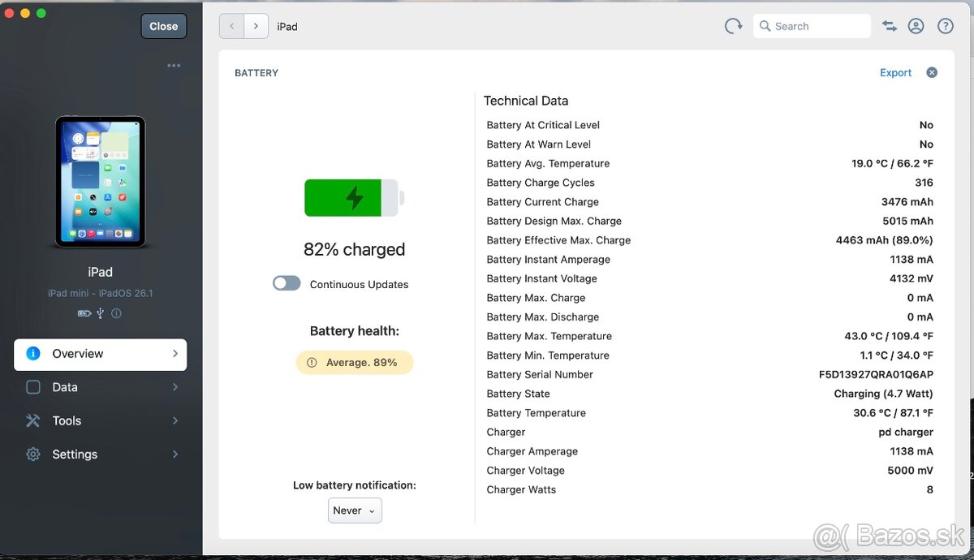Image resolution: width=974 pixels, height=560 pixels.
Task: Click the Average 89% health badge
Action: [x=355, y=363]
